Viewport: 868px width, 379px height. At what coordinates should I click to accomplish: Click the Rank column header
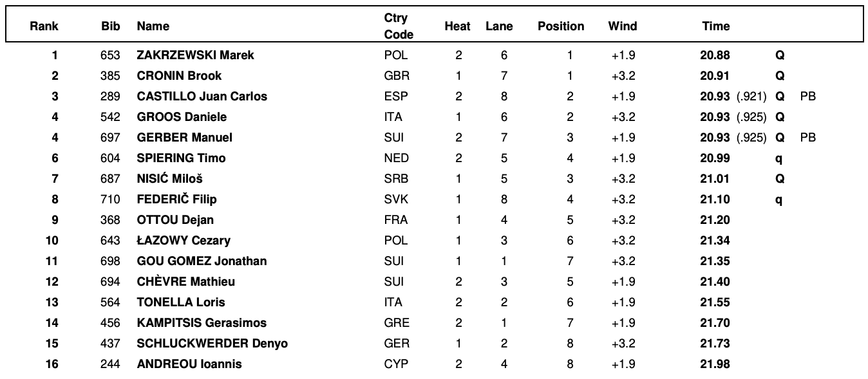(44, 26)
